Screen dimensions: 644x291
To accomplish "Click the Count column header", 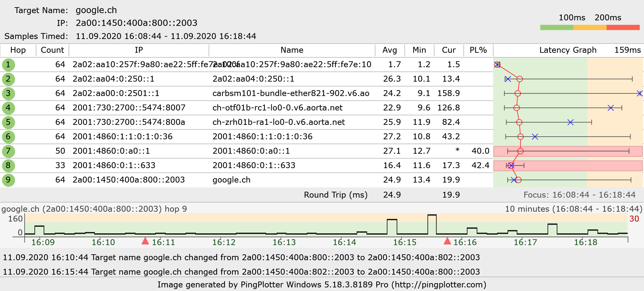I will pos(52,50).
